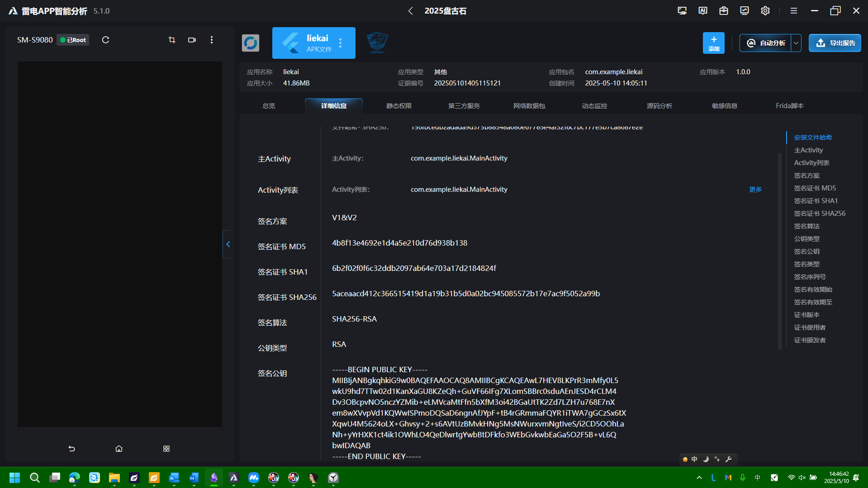Click the 导出报告 export button
868x488 pixels.
point(835,43)
